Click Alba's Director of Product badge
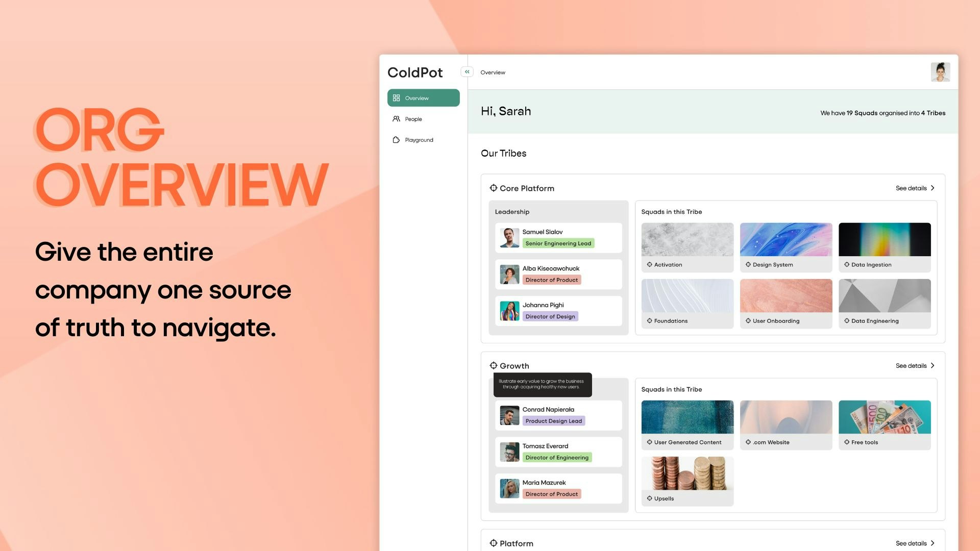Image resolution: width=980 pixels, height=551 pixels. point(552,280)
